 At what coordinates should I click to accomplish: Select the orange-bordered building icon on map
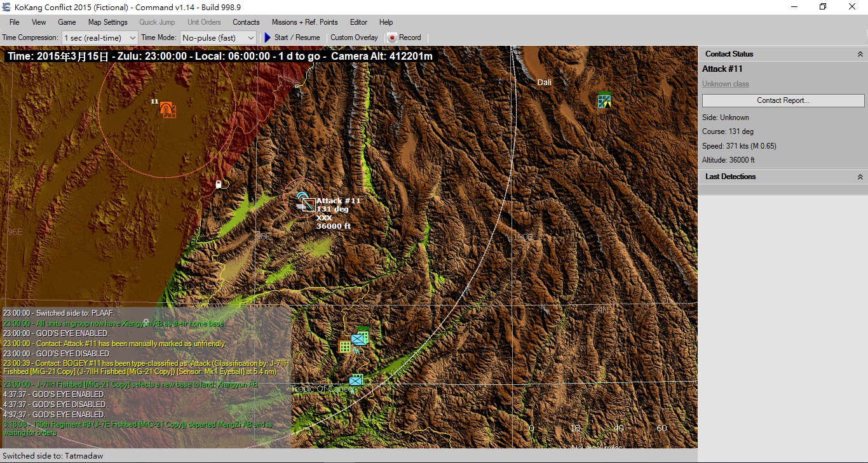click(x=345, y=347)
